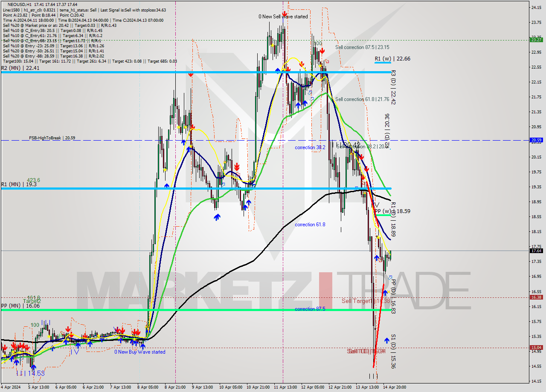The image size is (546, 392).
Task: Click 'Sell %20 @ Market price' info line
Action: 60,25
